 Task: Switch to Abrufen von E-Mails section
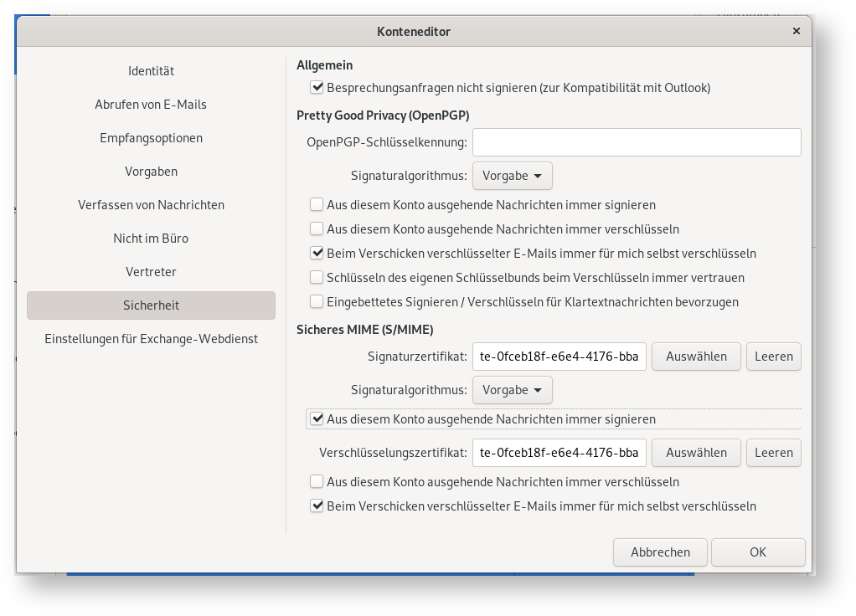pos(151,105)
